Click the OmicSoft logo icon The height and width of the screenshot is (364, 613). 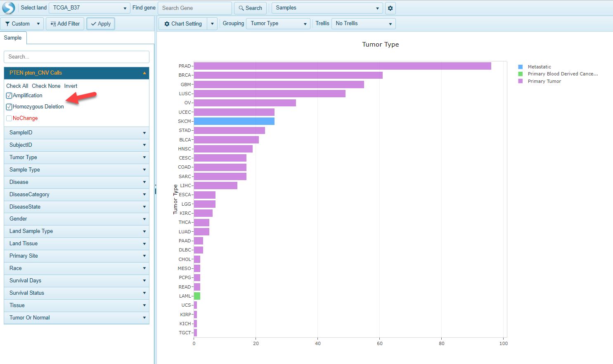pos(8,8)
